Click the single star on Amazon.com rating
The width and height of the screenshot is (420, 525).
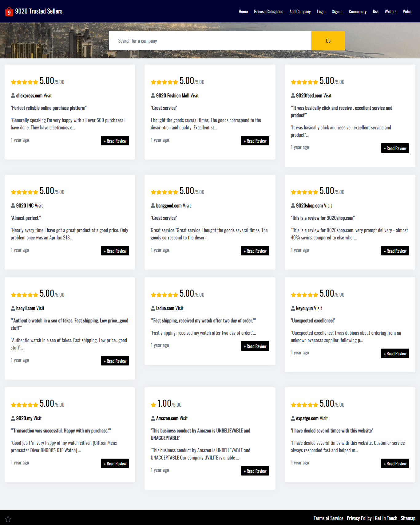pos(153,405)
